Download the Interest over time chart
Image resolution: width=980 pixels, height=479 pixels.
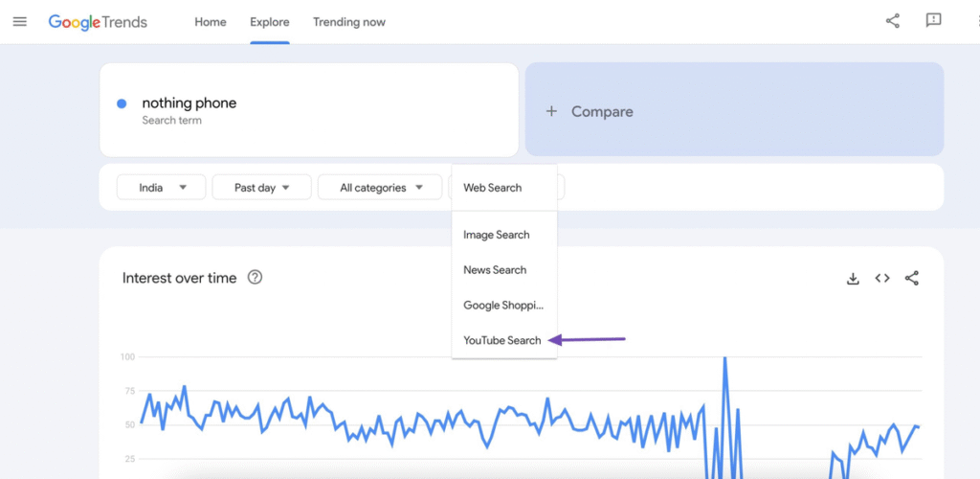(x=853, y=279)
